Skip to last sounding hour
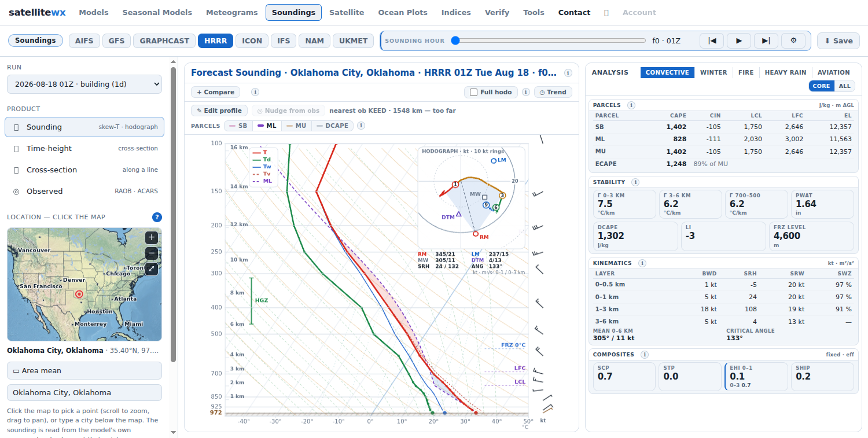The image size is (868, 438). (766, 41)
